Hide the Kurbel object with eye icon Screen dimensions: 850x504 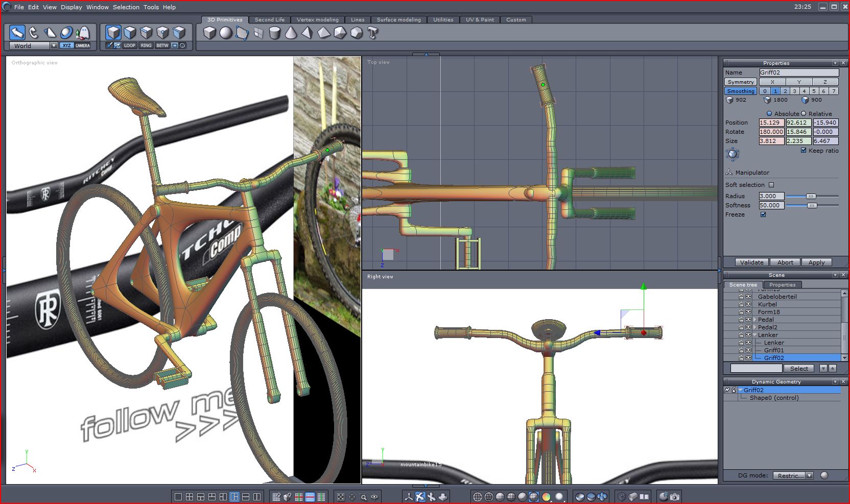[748, 304]
